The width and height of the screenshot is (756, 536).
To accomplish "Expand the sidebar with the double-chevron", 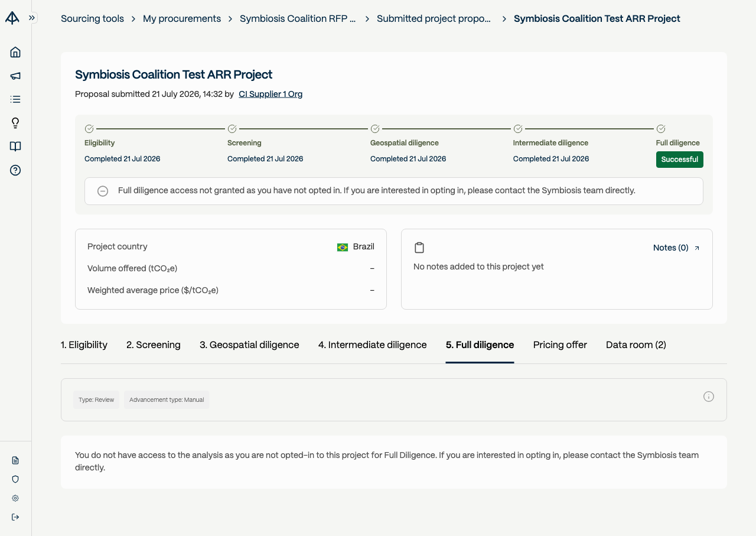I will 32,18.
